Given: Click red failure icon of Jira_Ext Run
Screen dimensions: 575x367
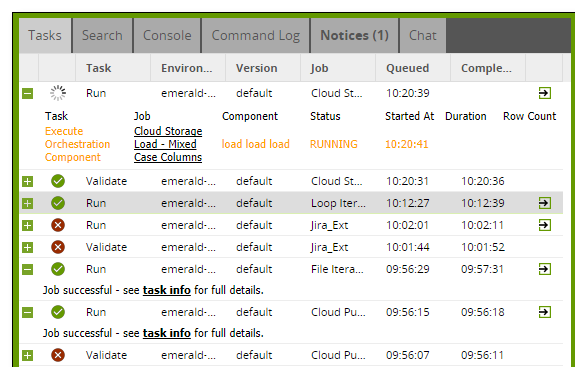Looking at the screenshot, I should point(58,225).
